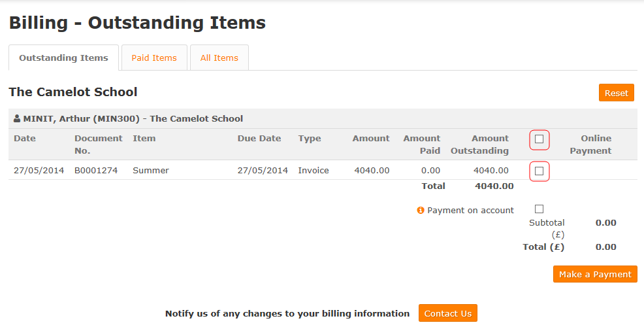The width and height of the screenshot is (644, 327).
Task: Click the orange info icon beside Payment on account
Action: [x=420, y=210]
